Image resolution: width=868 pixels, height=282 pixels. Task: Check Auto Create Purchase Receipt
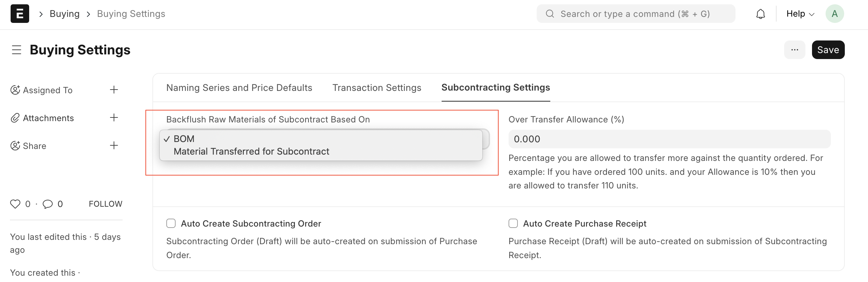tap(513, 223)
